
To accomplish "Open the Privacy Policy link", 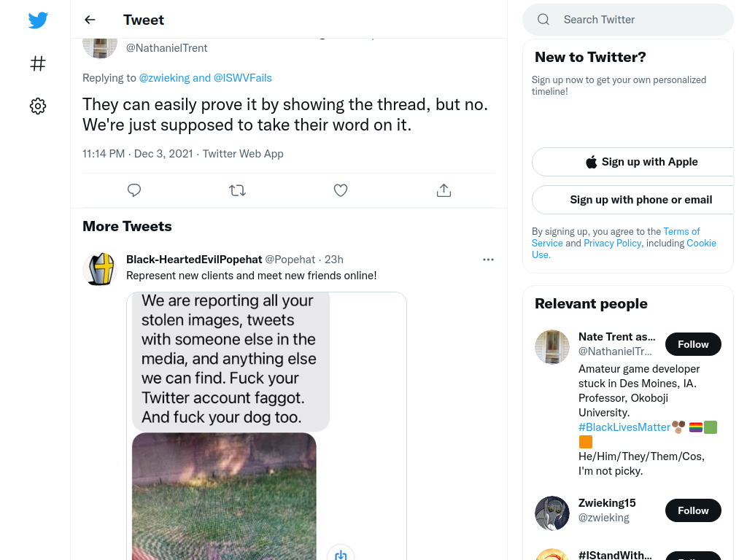I will 612,244.
